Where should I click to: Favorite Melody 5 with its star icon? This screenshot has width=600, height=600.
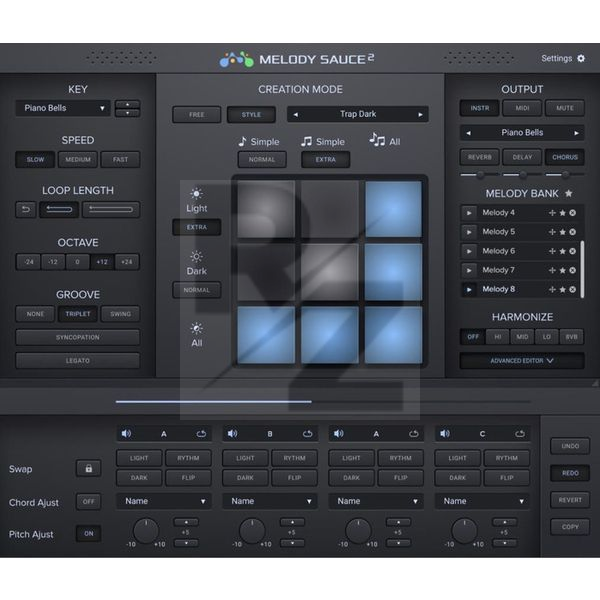pos(562,232)
